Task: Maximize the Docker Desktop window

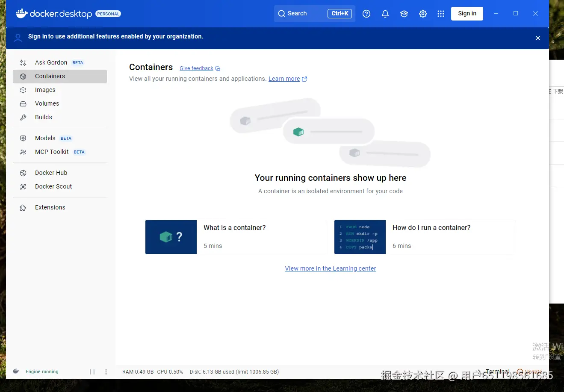Action: [x=516, y=14]
